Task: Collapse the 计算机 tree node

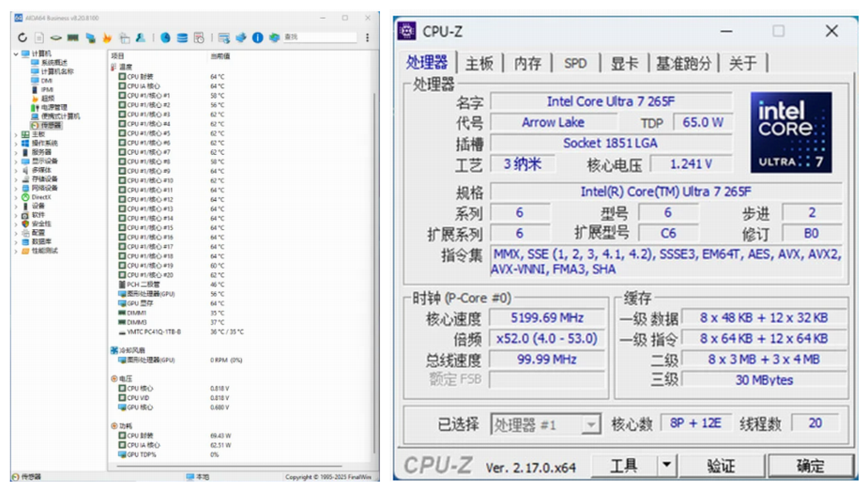Action: tap(16, 54)
